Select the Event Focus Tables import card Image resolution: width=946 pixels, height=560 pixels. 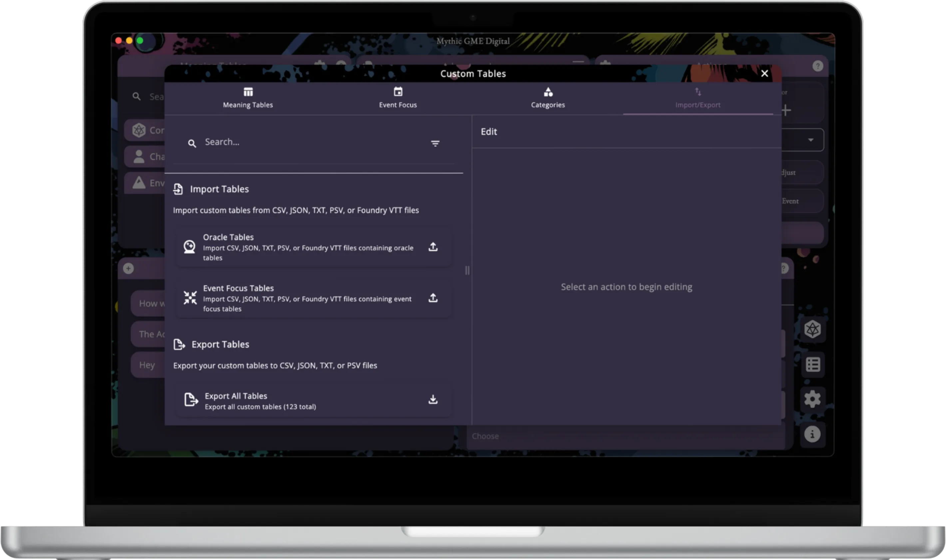(x=314, y=298)
